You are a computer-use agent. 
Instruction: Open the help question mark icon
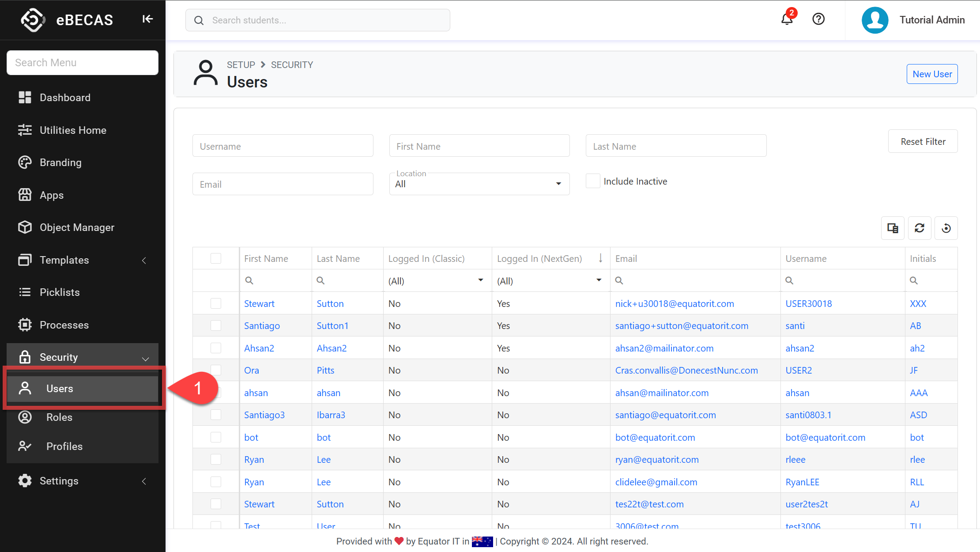click(x=818, y=19)
